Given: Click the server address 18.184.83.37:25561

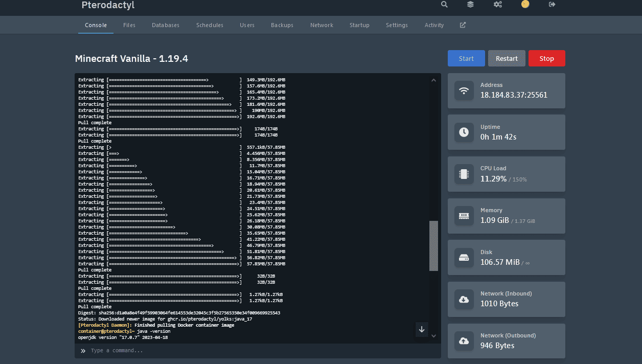Looking at the screenshot, I should tap(514, 95).
